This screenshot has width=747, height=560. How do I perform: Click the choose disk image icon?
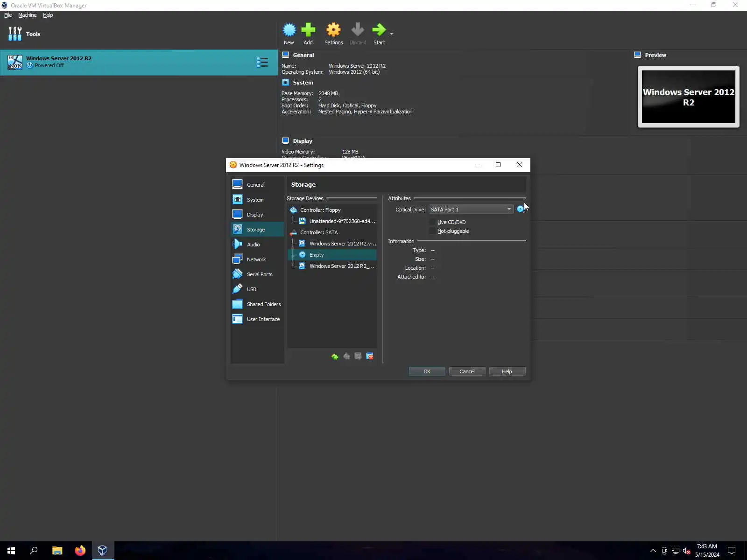521,210
